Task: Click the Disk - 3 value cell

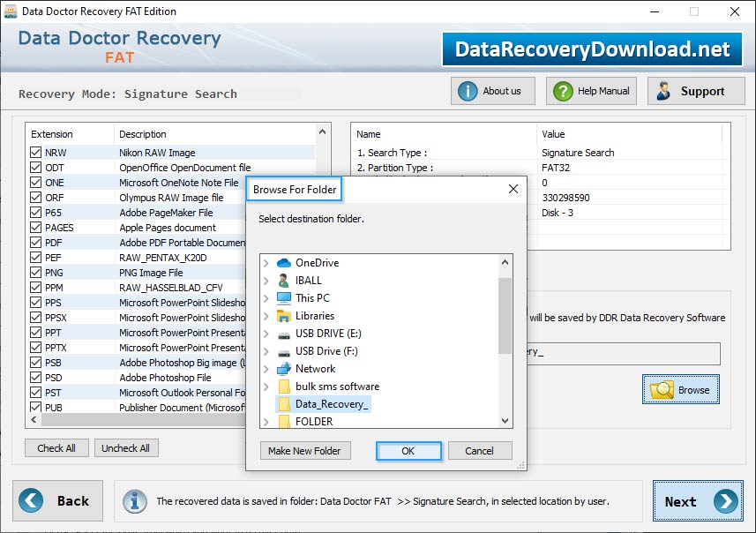Action: pyautogui.click(x=558, y=213)
